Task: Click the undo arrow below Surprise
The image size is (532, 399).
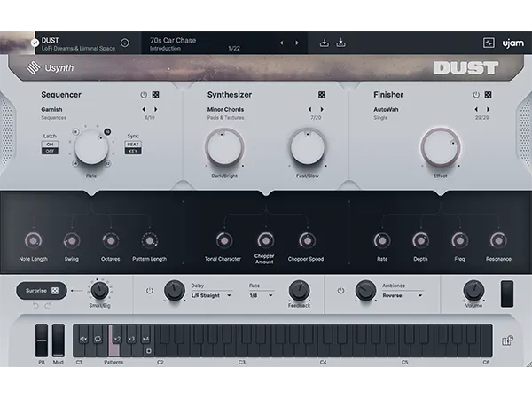Action: coord(36,306)
